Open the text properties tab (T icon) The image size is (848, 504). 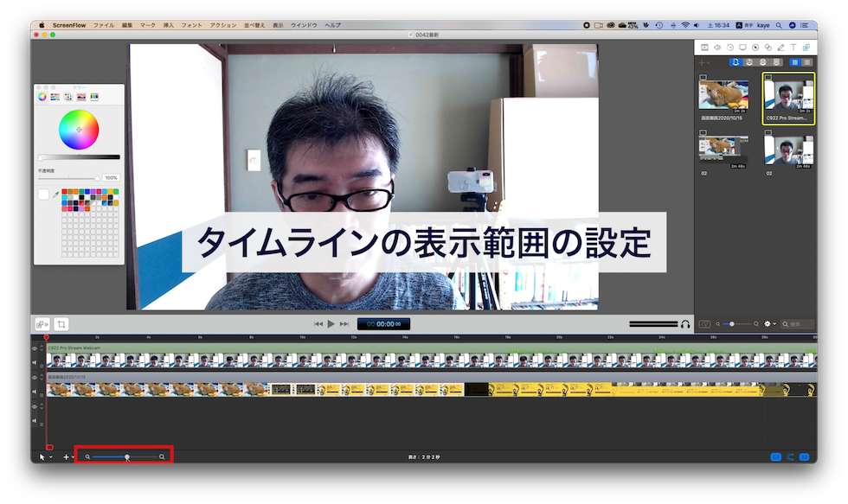pos(793,47)
